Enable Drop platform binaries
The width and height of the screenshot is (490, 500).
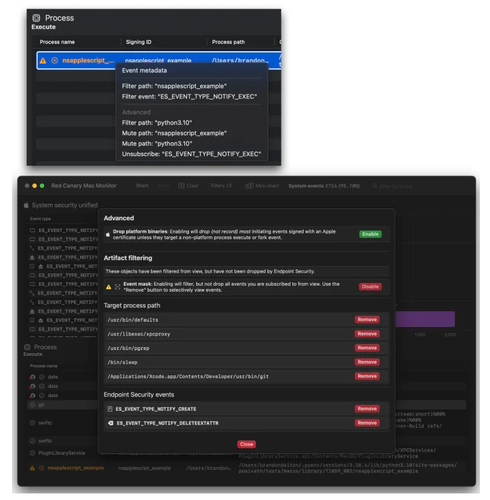(370, 234)
